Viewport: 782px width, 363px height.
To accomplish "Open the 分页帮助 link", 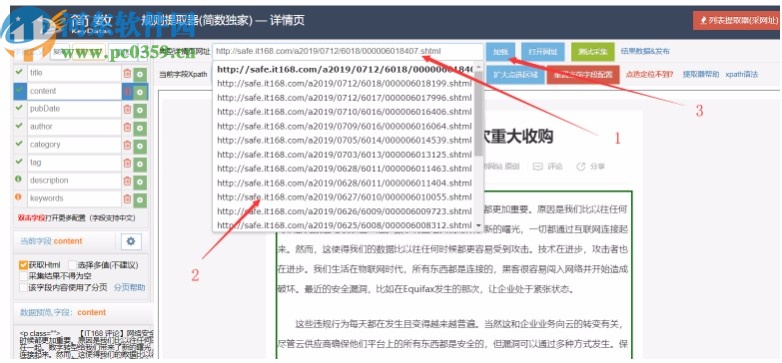I will (x=130, y=287).
